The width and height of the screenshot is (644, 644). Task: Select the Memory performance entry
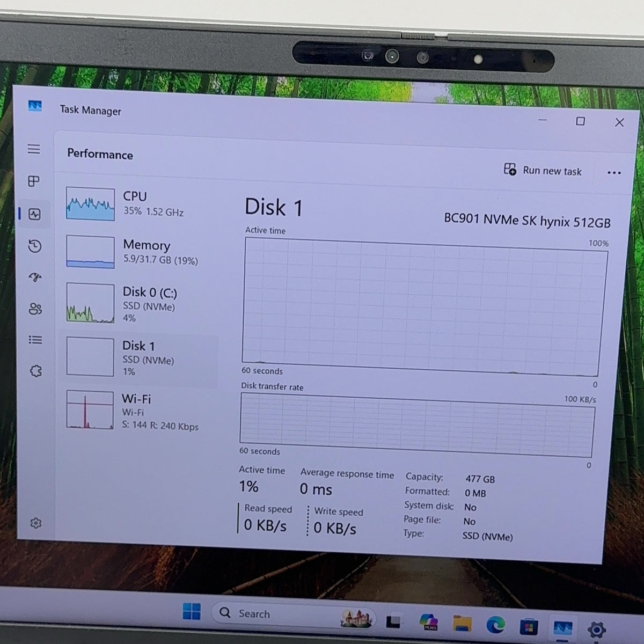(142, 252)
